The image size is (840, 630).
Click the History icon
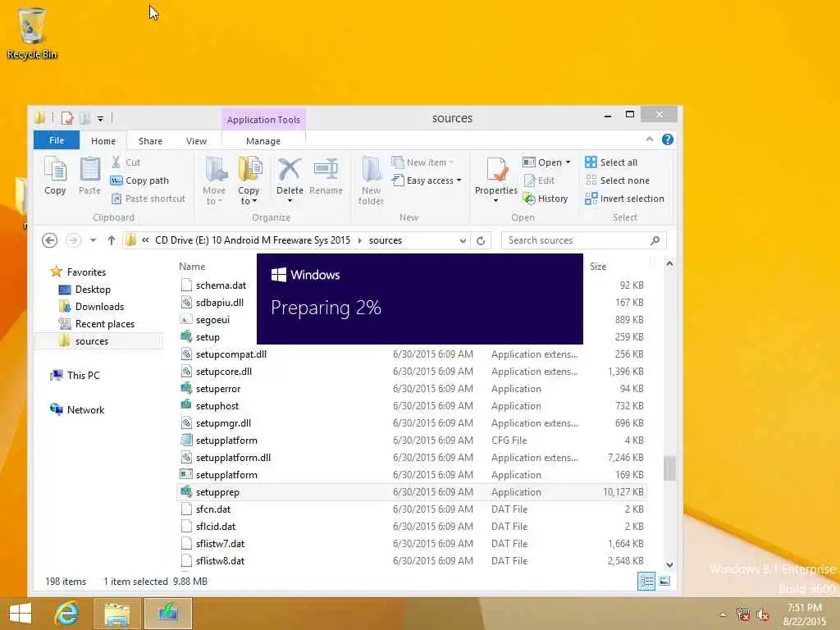pyautogui.click(x=529, y=199)
